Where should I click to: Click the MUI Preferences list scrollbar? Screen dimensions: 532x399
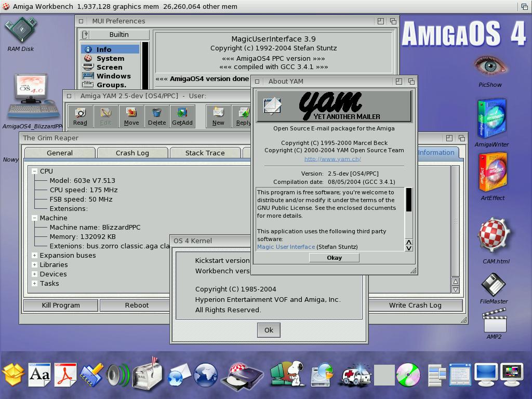pos(145,65)
